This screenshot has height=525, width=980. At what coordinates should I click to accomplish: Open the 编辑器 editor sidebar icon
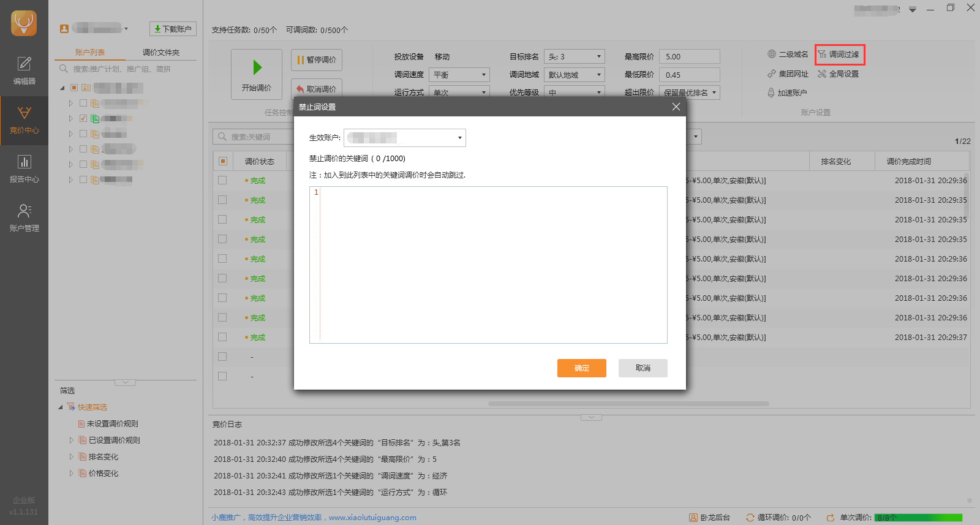[x=24, y=71]
